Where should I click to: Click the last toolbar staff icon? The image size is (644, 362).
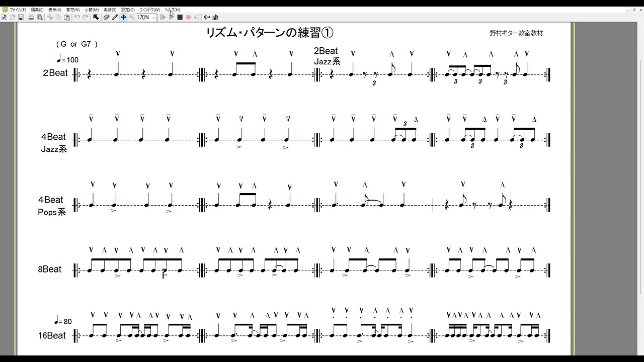(215, 17)
